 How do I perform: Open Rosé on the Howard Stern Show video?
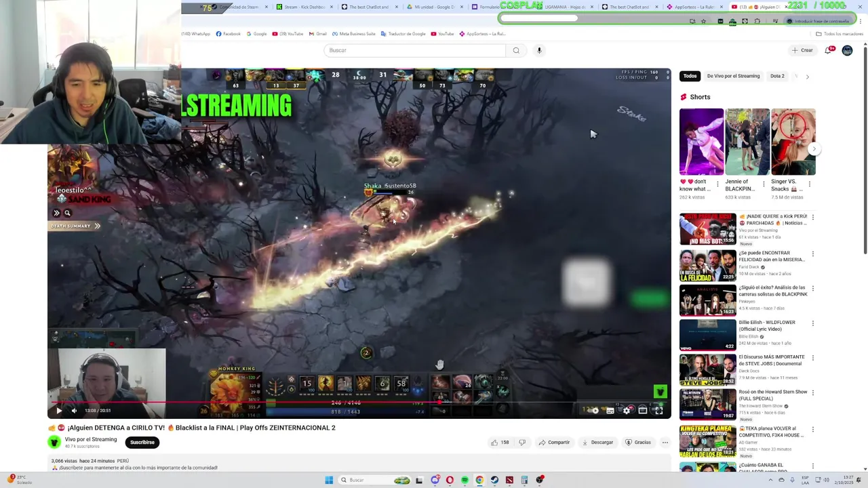(x=707, y=405)
